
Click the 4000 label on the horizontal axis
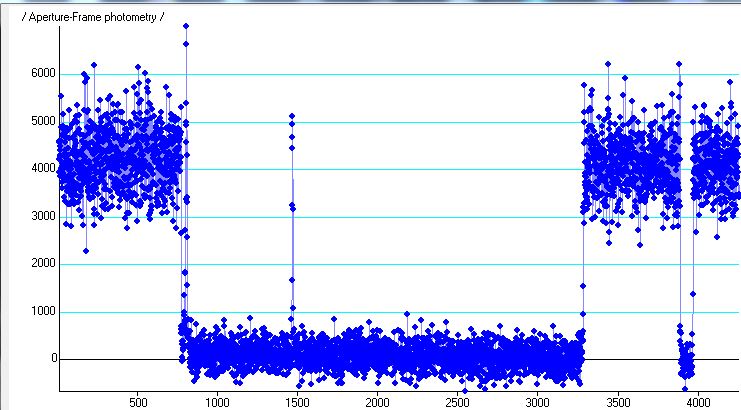pyautogui.click(x=697, y=402)
